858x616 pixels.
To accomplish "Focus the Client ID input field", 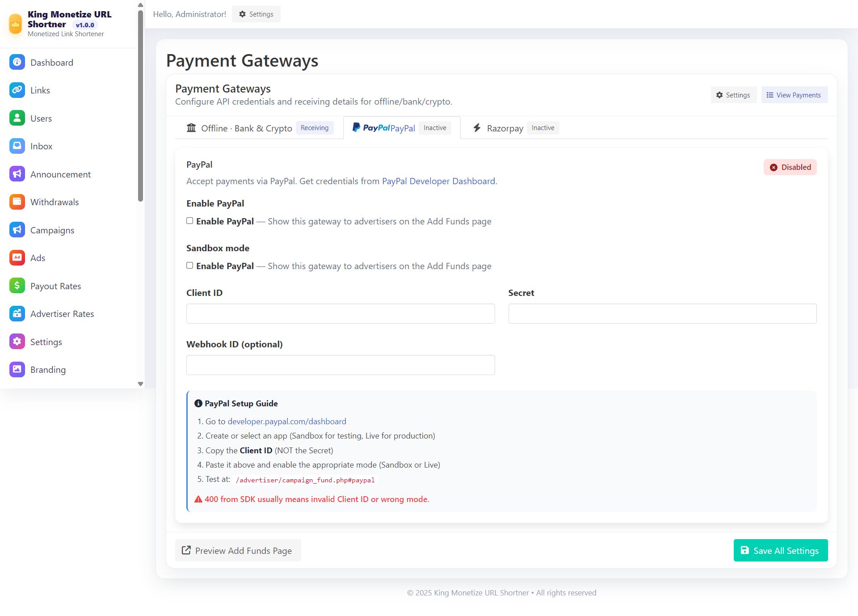I will (x=341, y=313).
